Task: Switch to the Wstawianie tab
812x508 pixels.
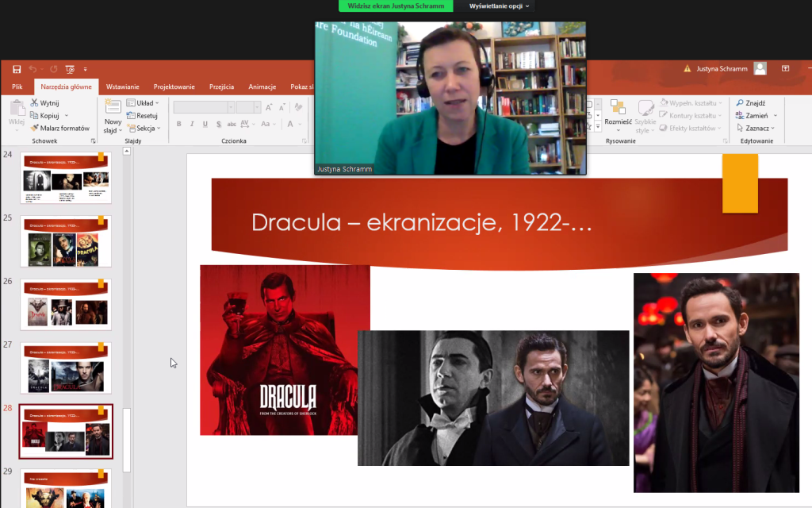Action: click(x=123, y=87)
